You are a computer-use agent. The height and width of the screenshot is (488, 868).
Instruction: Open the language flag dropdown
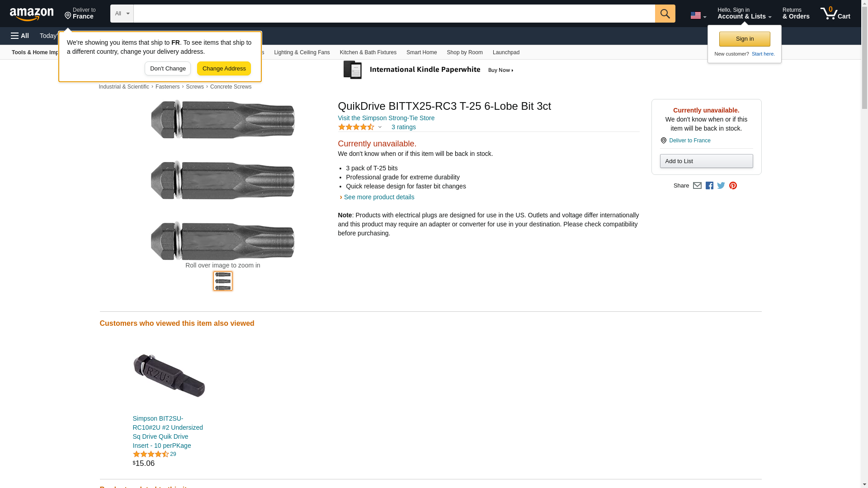coord(698,15)
